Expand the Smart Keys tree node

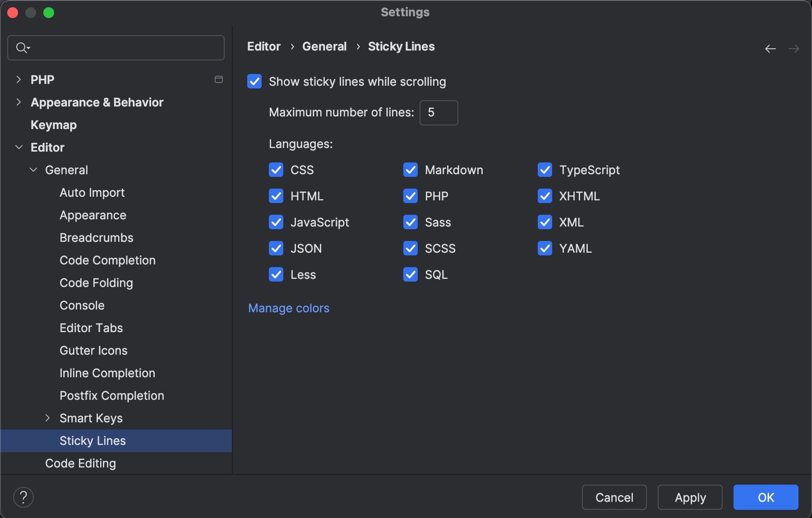pos(48,418)
